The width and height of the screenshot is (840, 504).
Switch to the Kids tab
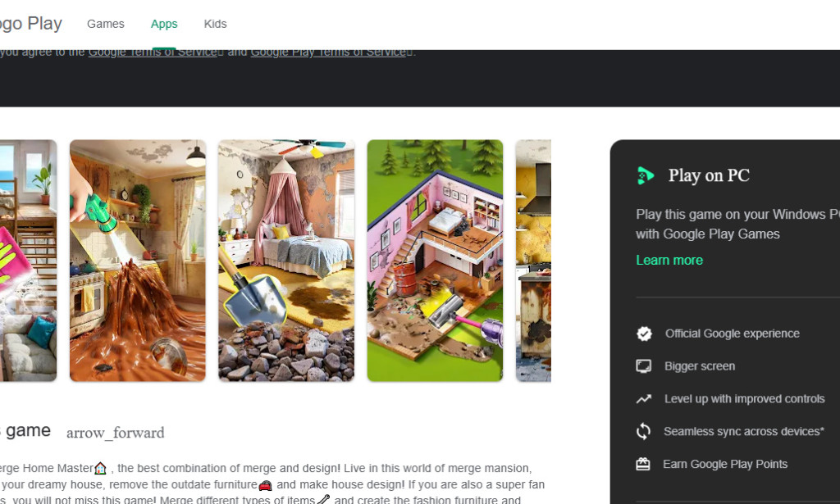point(215,24)
